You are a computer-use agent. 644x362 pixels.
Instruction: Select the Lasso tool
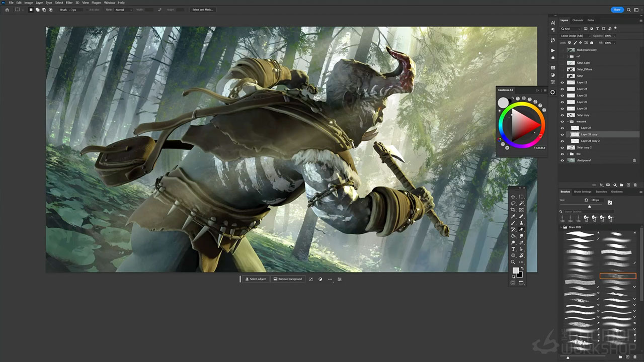[x=513, y=203]
